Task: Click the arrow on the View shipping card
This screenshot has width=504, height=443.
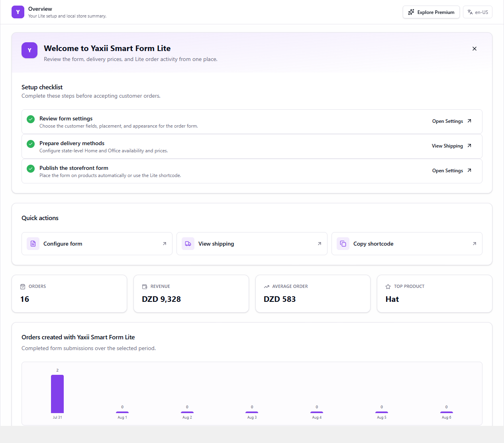Action: pyautogui.click(x=320, y=244)
